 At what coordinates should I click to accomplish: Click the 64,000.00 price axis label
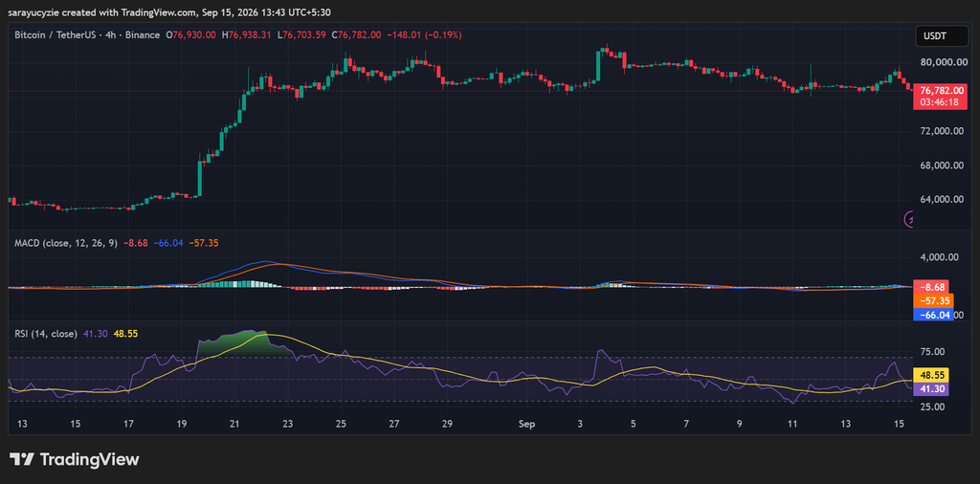940,200
